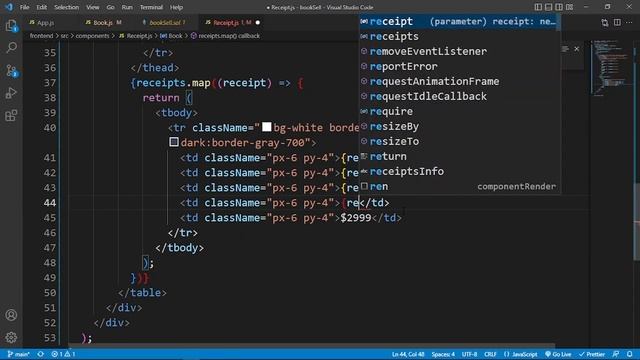Choose the 'reportError' suggestion
This screenshot has width=640, height=360.
[459, 67]
